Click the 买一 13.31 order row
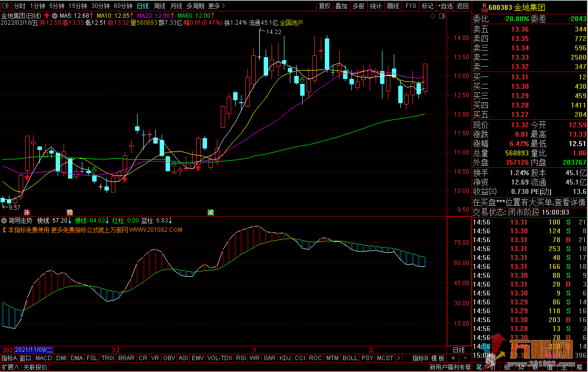The width and height of the screenshot is (588, 372). tap(529, 77)
